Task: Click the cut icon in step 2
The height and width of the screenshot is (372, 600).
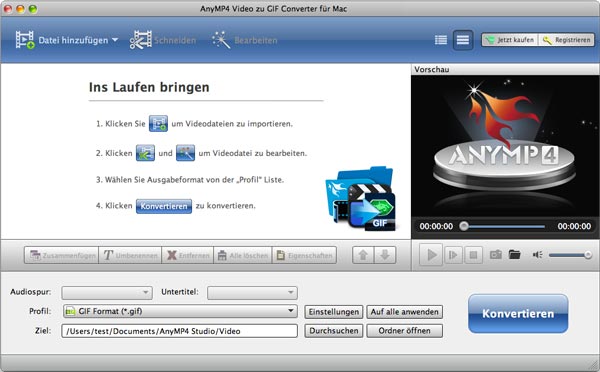Action: click(x=145, y=153)
